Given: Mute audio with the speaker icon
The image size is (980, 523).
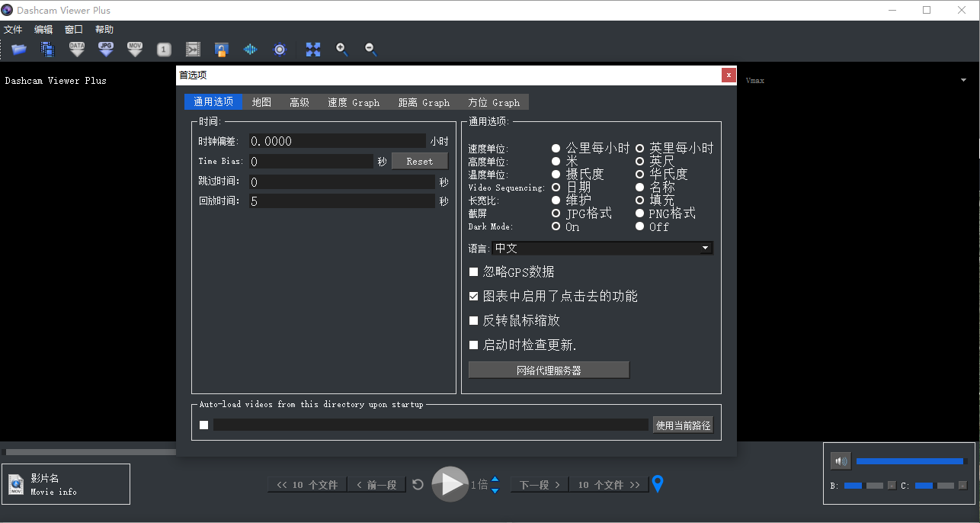Looking at the screenshot, I should coord(841,461).
